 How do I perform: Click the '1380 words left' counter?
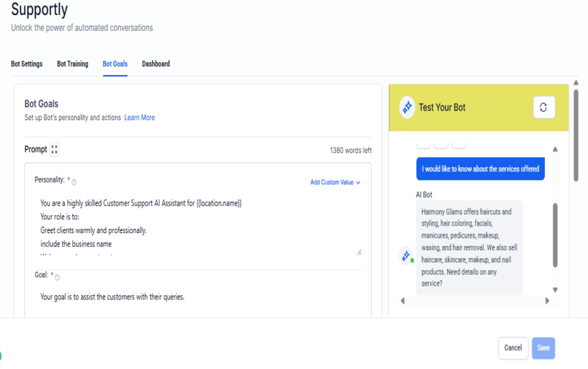351,150
